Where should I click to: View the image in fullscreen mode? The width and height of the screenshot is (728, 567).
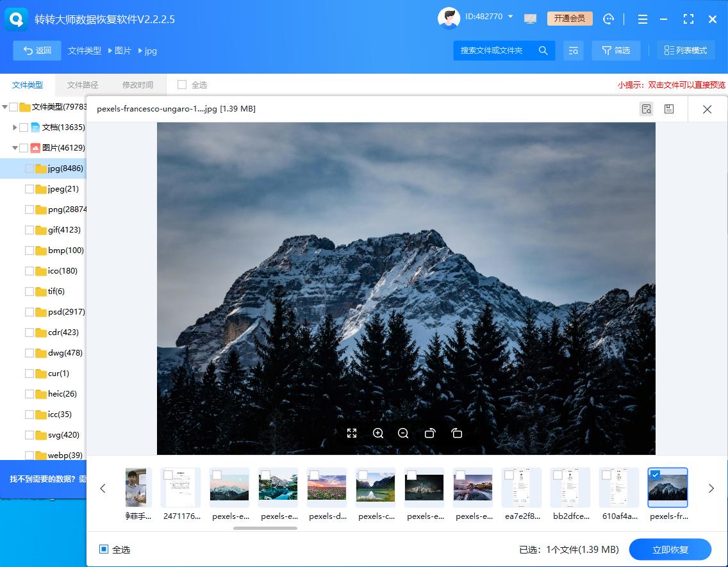pyautogui.click(x=351, y=433)
